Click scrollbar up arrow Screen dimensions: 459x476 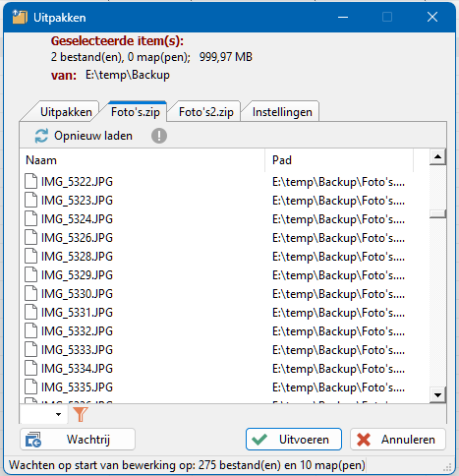[x=437, y=156]
